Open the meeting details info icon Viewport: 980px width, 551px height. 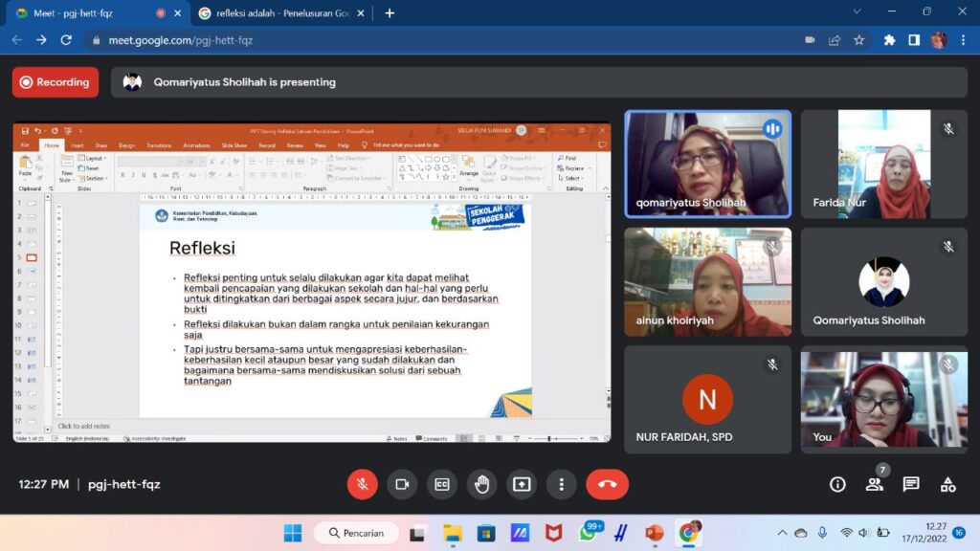point(837,484)
